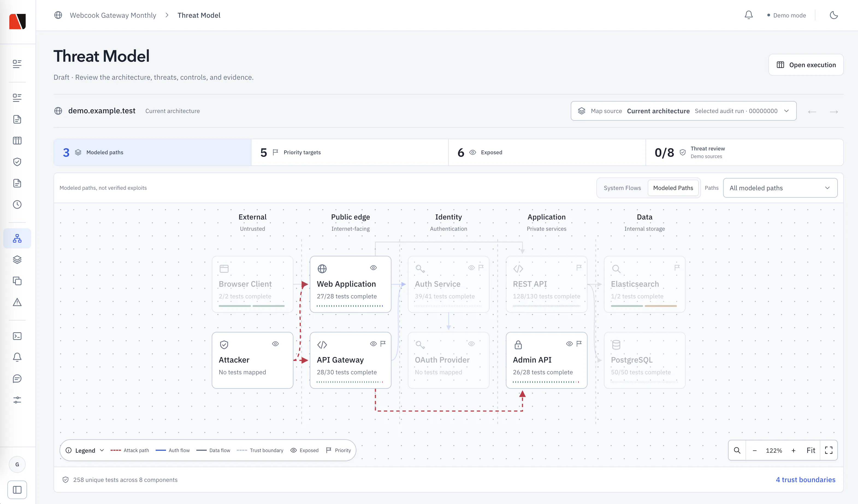The width and height of the screenshot is (858, 504).
Task: Open the threat model diagram sidebar icon
Action: 17,238
